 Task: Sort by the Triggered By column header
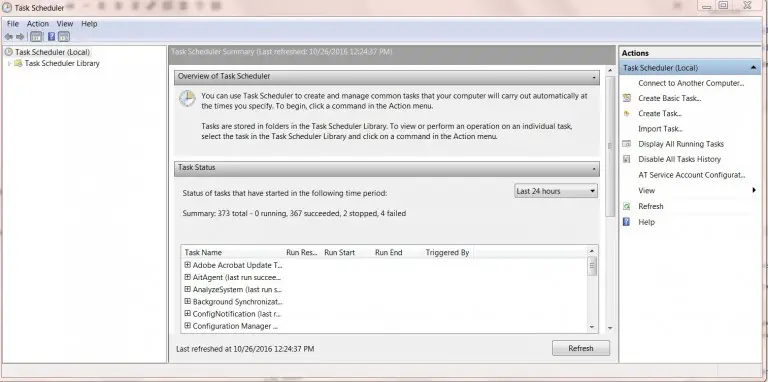[448, 253]
